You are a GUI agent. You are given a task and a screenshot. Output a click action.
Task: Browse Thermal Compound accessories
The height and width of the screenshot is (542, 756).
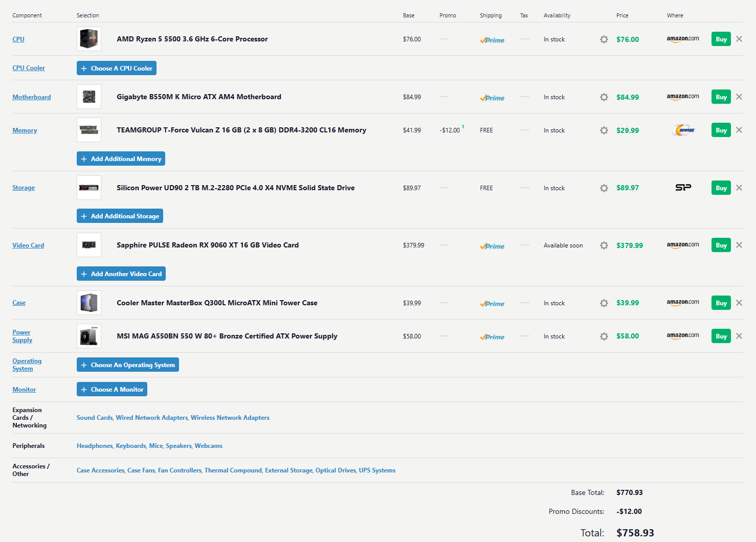(x=233, y=470)
